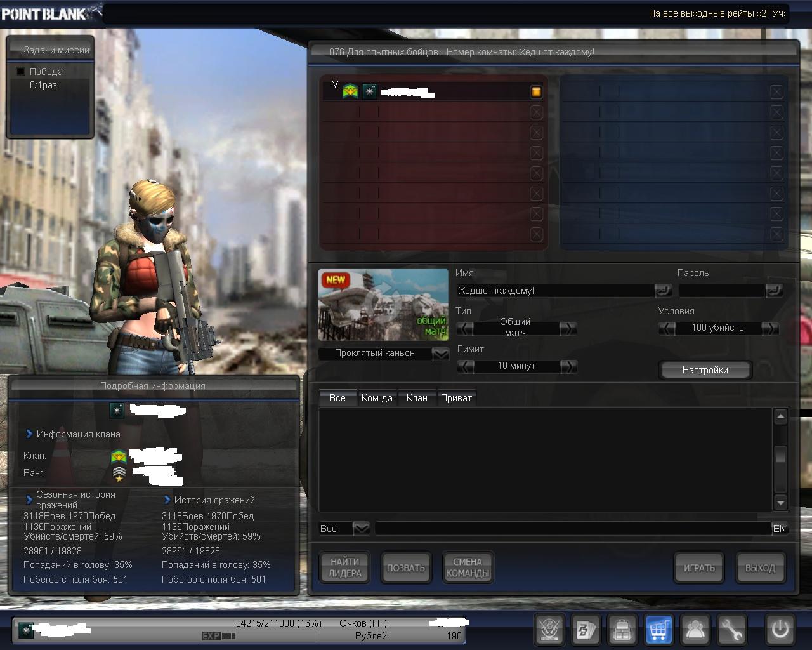Expand the Информация клана section
812x650 pixels.
tap(29, 434)
